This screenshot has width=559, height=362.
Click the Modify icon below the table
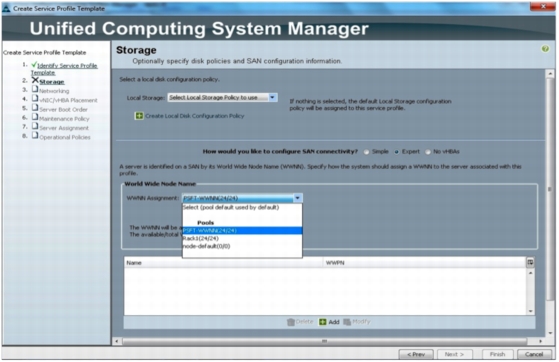click(x=347, y=322)
